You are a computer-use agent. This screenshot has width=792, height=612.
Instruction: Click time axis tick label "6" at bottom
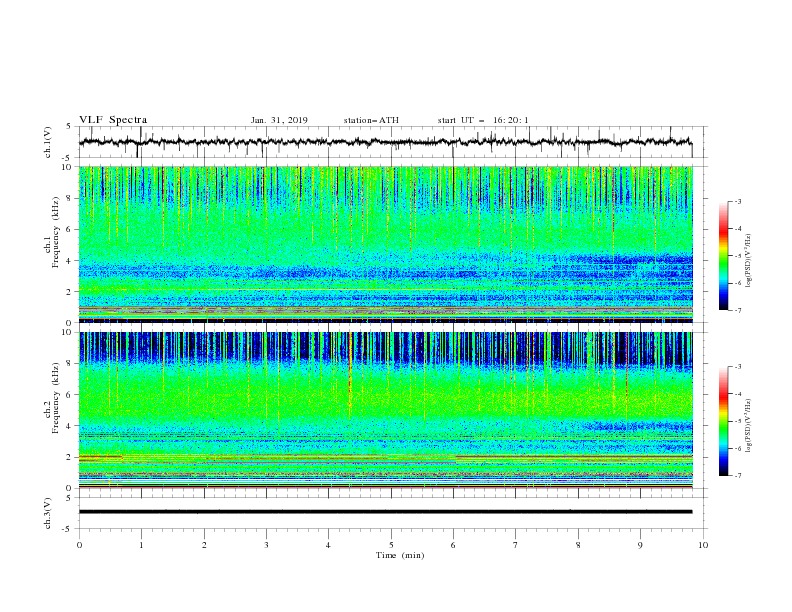(453, 545)
